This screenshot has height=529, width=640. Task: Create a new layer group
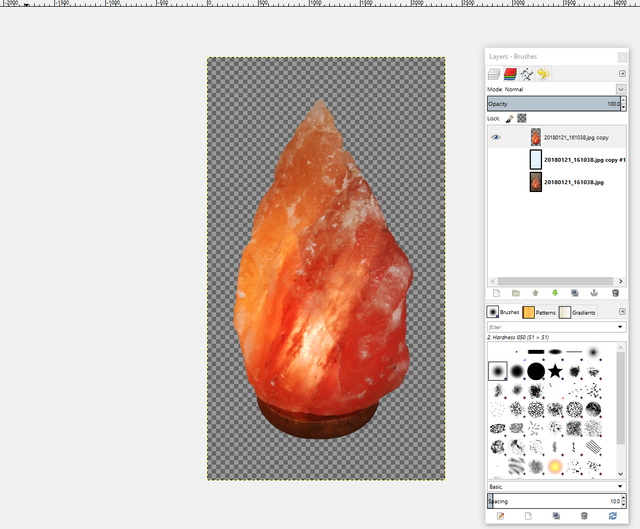coord(516,293)
